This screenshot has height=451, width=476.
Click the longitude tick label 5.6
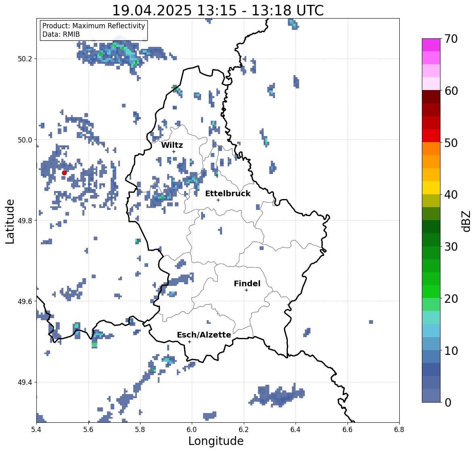tap(88, 430)
